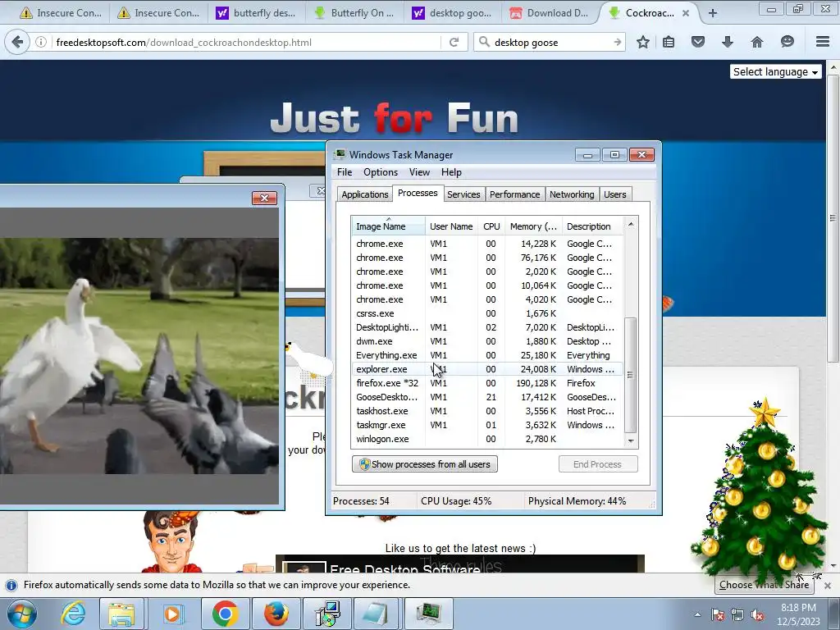
Task: Select the winlogon.exe process
Action: point(487,439)
